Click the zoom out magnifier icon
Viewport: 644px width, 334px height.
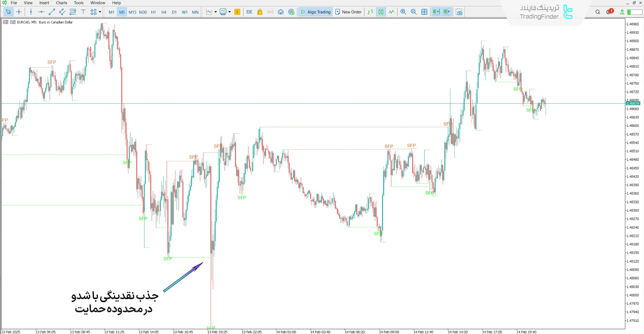coord(414,12)
